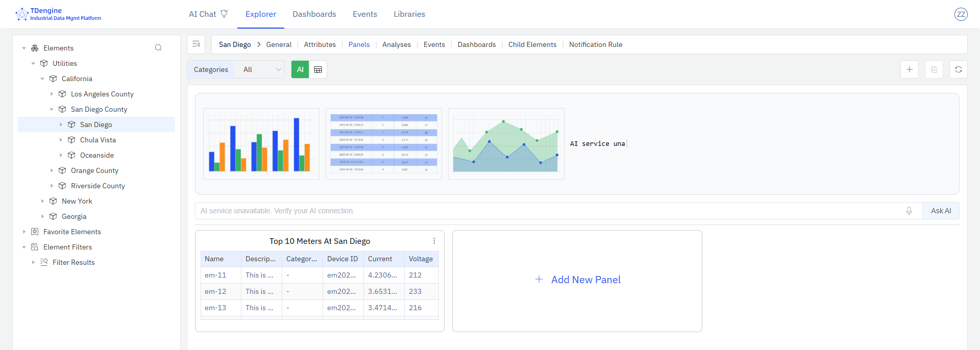The width and height of the screenshot is (980, 350).
Task: Expand the Los Angeles County tree node
Action: [52, 94]
